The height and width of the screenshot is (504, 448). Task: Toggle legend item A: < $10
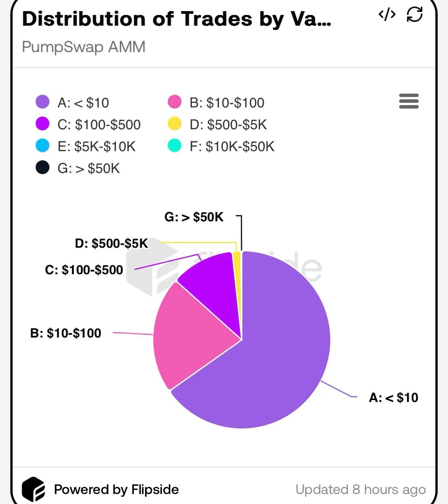(83, 102)
